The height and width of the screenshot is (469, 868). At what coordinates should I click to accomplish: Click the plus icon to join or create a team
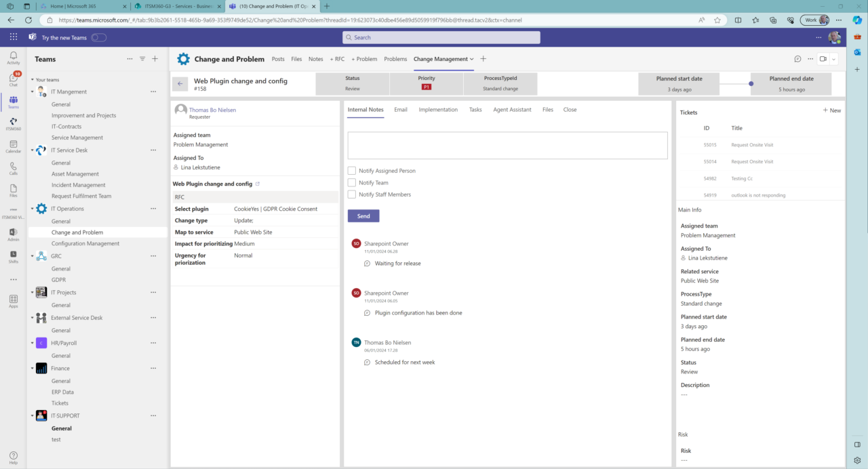(x=155, y=59)
